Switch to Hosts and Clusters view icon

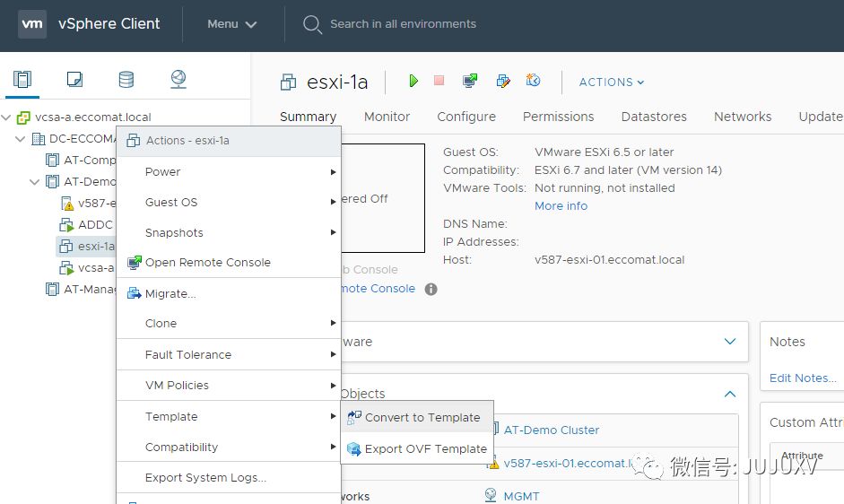(22, 80)
